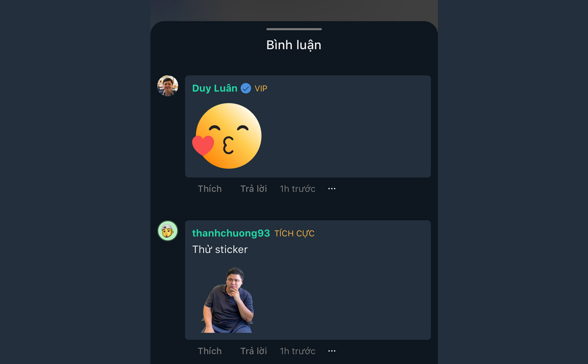Image resolution: width=588 pixels, height=364 pixels.
Task: Open thanhchuong93's profile via username link
Action: [x=231, y=233]
